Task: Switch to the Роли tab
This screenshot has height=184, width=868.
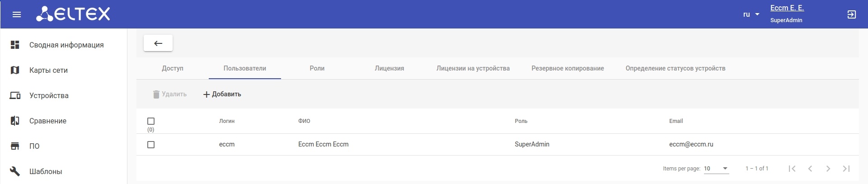Action: [317, 68]
